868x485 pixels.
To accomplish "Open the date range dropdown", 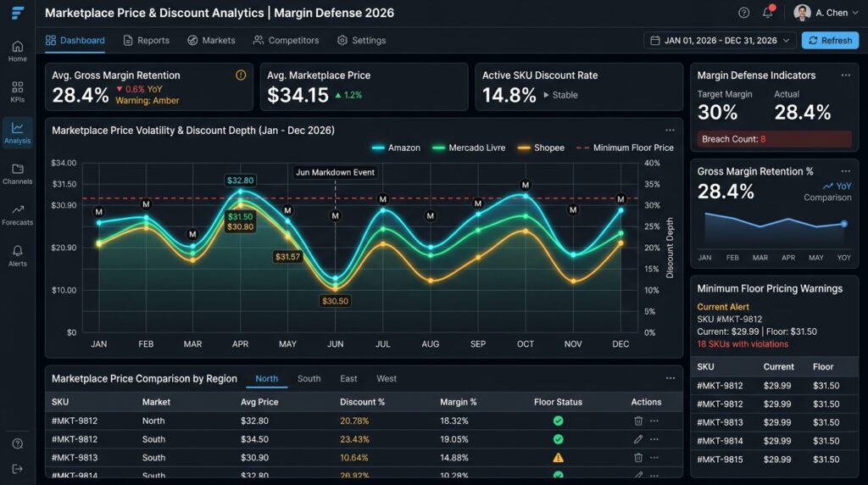I will (x=720, y=41).
